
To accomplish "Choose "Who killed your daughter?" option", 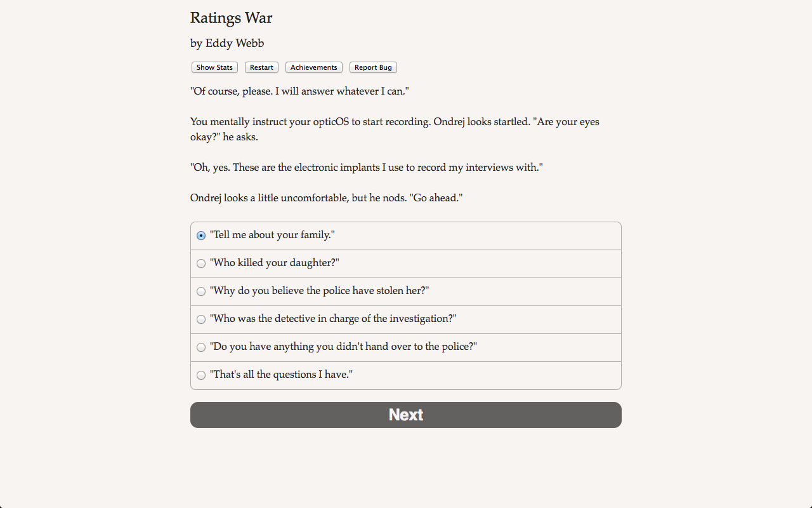I will 200,264.
